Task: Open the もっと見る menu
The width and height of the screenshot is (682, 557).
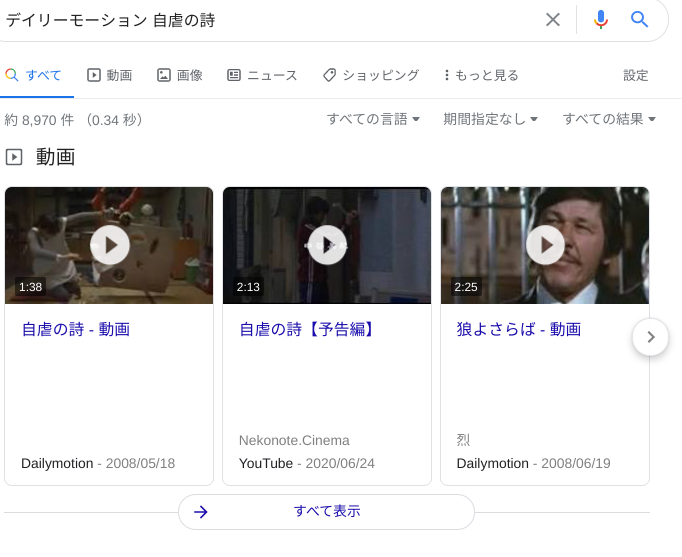Action: [481, 75]
